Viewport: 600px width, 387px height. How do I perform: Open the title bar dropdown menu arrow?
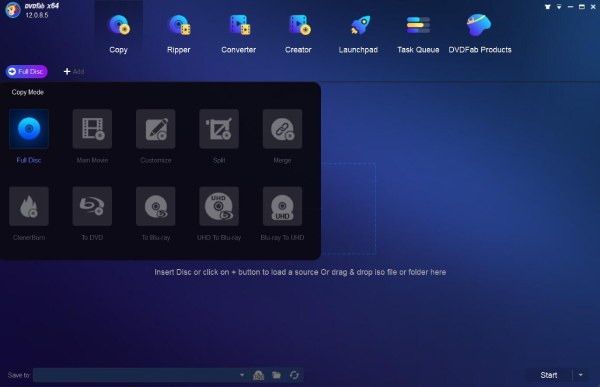pyautogui.click(x=559, y=7)
